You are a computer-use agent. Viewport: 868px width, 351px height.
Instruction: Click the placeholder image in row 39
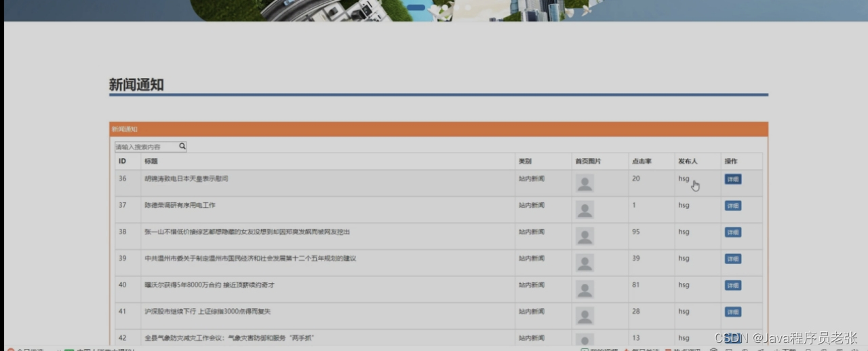[585, 263]
